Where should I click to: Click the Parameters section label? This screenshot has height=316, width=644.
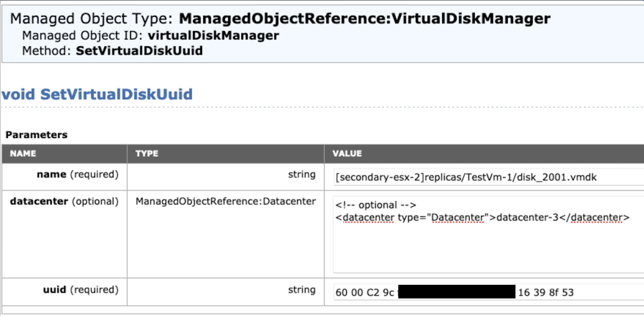(36, 135)
